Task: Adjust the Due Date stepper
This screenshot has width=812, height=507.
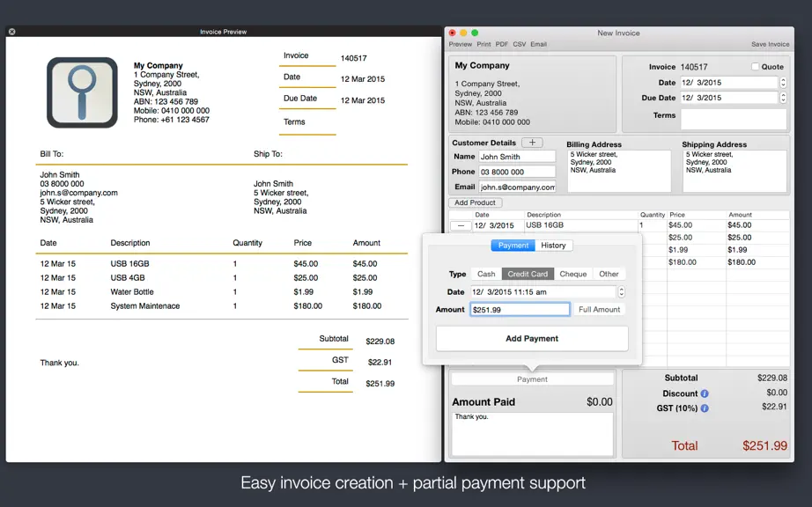Action: coord(783,97)
